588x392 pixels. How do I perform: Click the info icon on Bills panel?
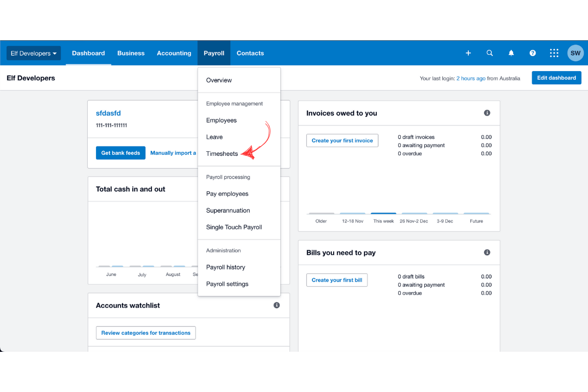pos(487,252)
